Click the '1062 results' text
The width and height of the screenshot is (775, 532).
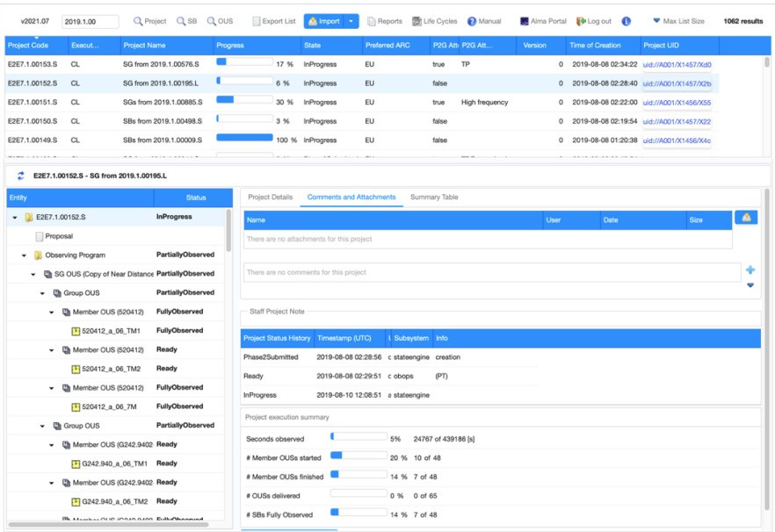[x=742, y=21]
